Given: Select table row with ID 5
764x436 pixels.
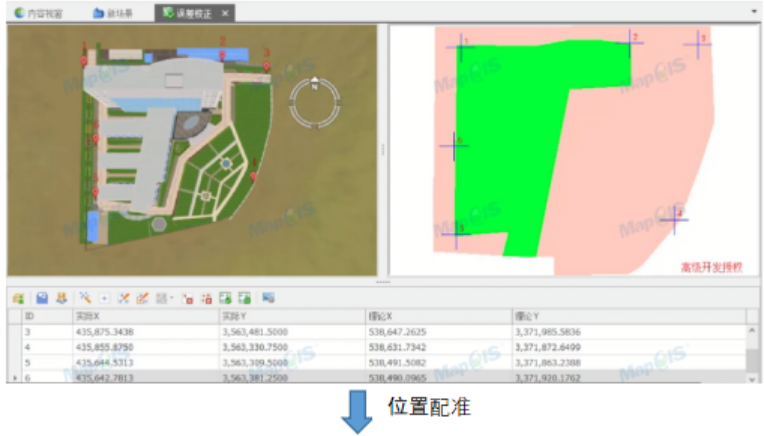Looking at the screenshot, I should [x=376, y=362].
